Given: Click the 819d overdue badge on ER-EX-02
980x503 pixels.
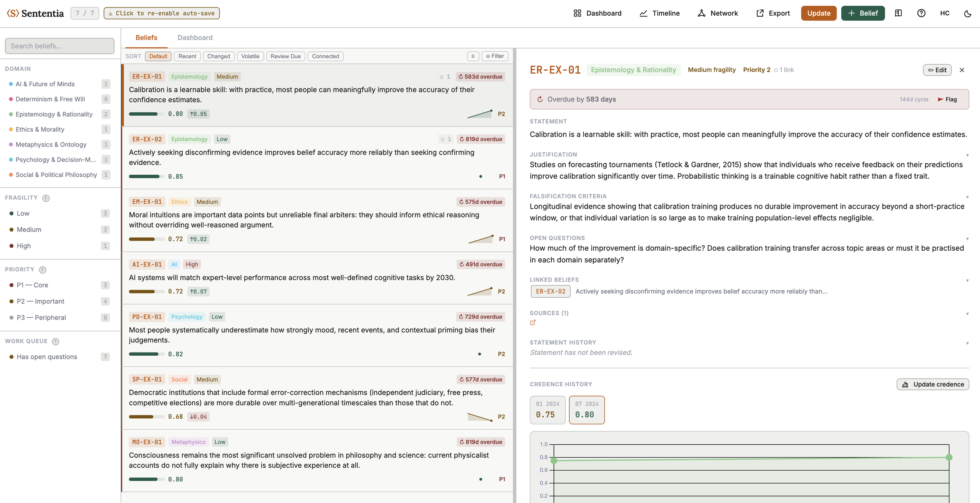Looking at the screenshot, I should click(481, 139).
